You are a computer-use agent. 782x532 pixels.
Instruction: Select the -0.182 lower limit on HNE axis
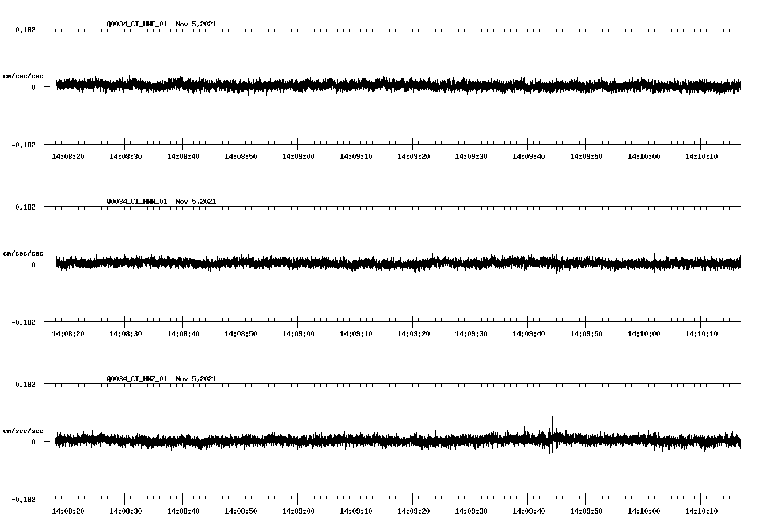[x=23, y=145]
